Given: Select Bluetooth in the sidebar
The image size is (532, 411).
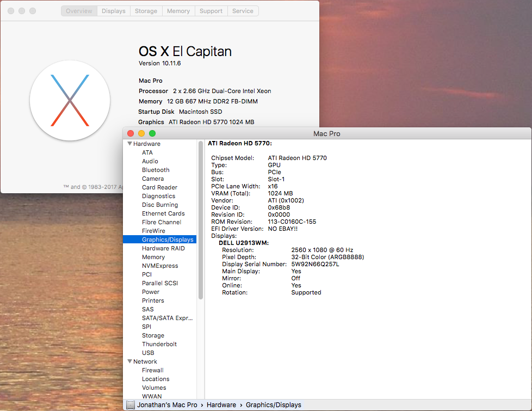Looking at the screenshot, I should 156,170.
